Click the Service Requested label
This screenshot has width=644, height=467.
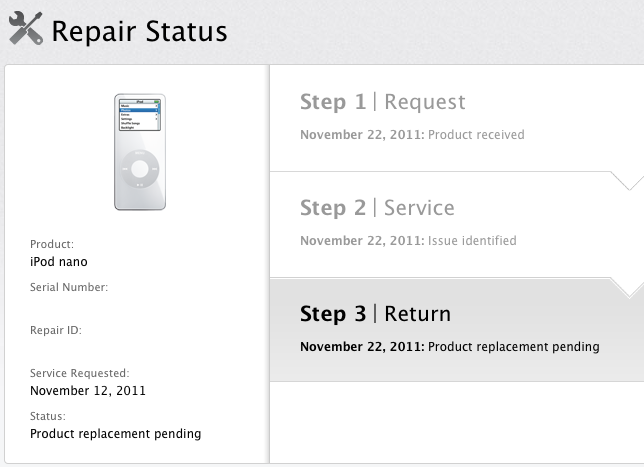[80, 373]
